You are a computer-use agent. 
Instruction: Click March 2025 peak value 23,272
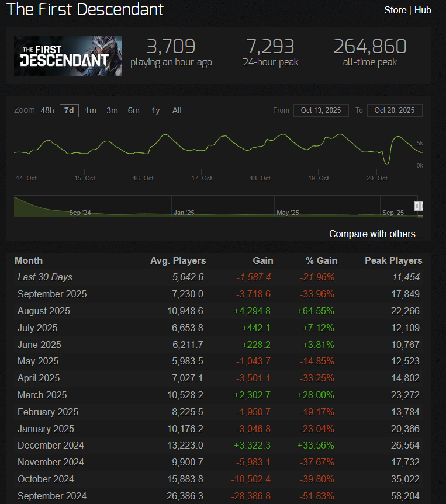click(405, 395)
